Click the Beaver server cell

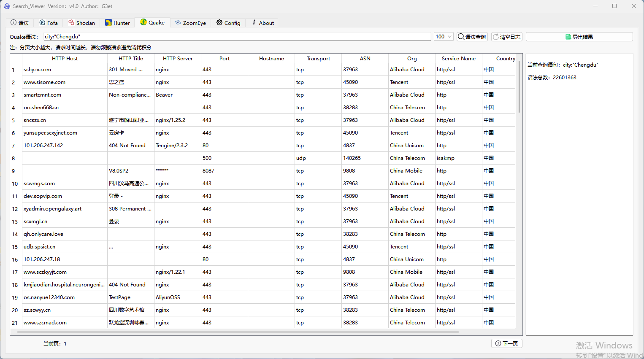[x=178, y=95]
